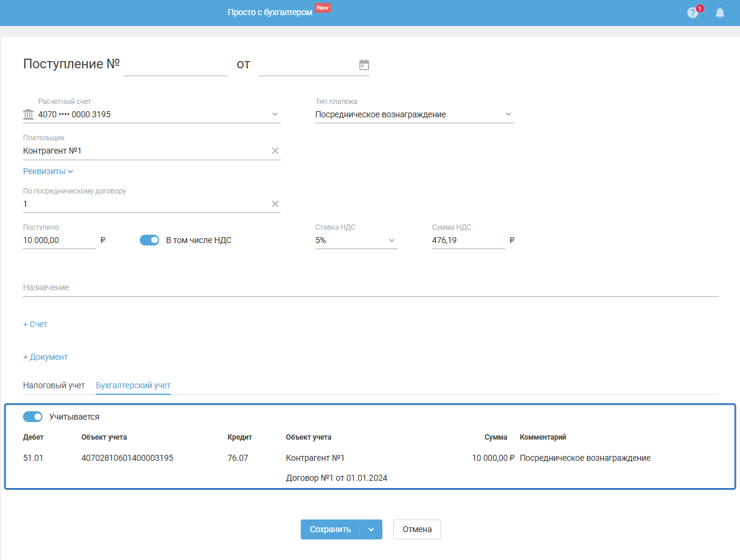Expand the Расчетный счет dropdown
This screenshot has height=560, width=740.
(x=275, y=114)
